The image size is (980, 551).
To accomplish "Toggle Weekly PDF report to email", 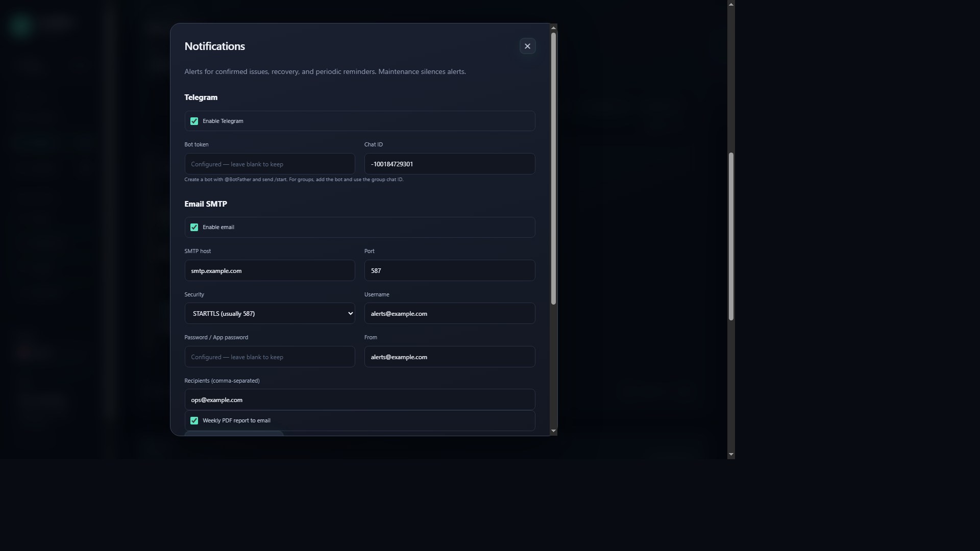I will [x=194, y=420].
